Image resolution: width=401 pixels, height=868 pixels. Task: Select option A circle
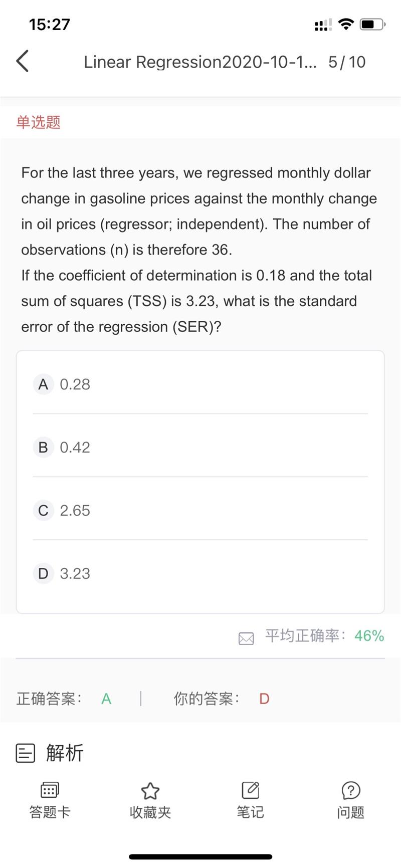(x=43, y=384)
